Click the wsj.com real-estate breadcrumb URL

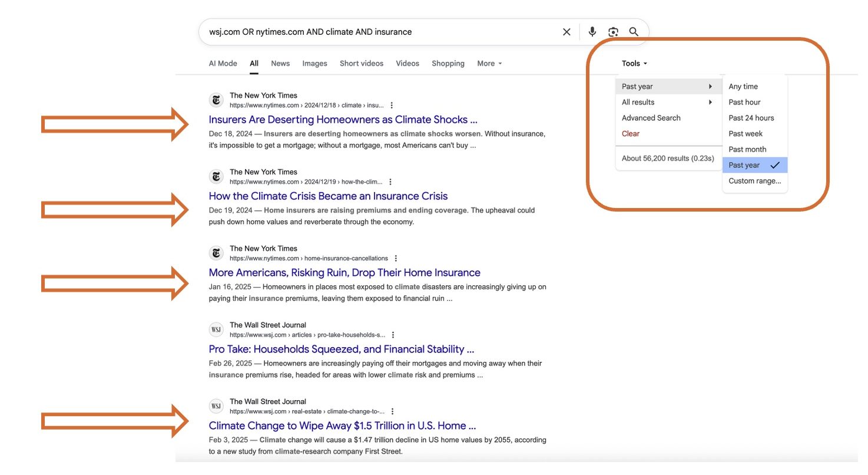pos(307,412)
